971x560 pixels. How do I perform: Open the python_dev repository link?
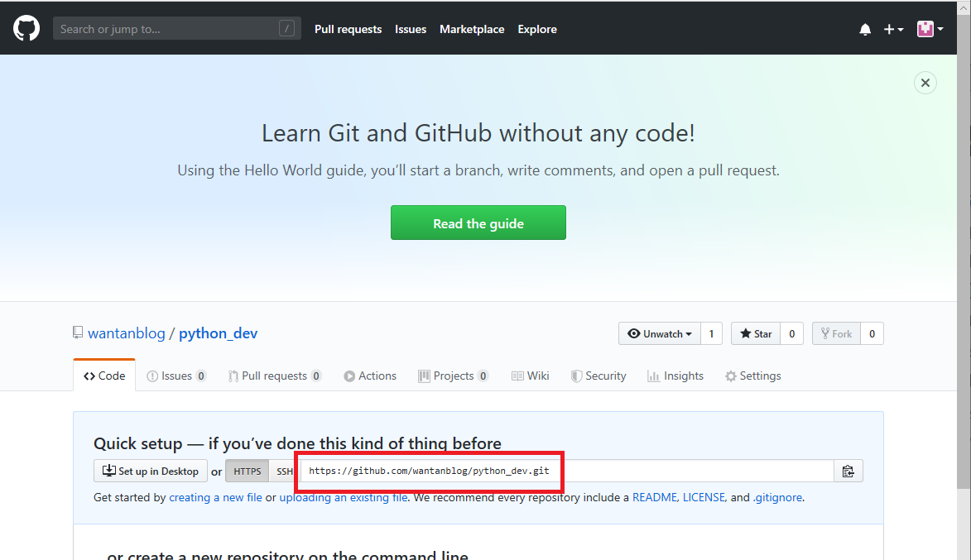(x=218, y=333)
